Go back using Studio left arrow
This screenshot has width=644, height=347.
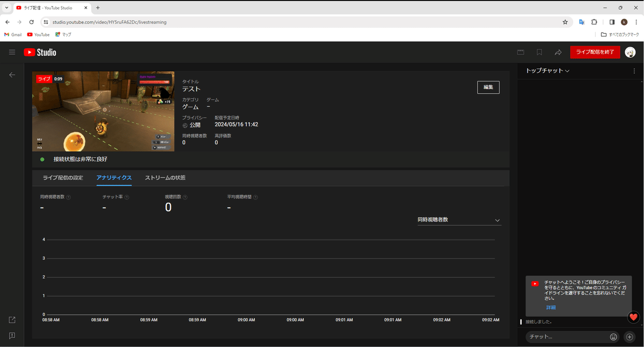pos(12,75)
